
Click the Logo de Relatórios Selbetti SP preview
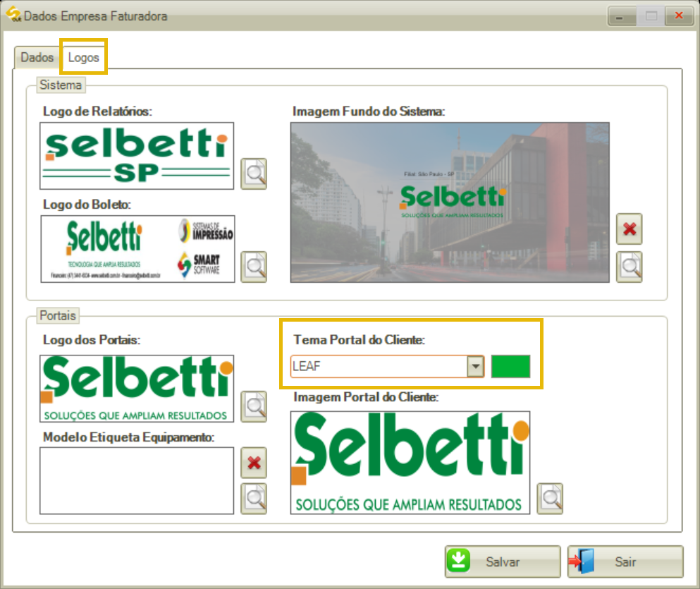(x=137, y=156)
